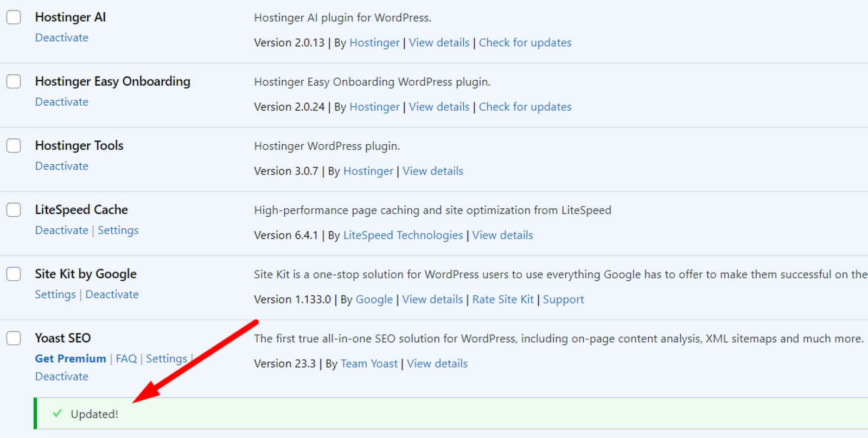Viewport: 868px width, 438px height.
Task: Select the Hostinger Tools plugin checkbox
Action: [14, 145]
